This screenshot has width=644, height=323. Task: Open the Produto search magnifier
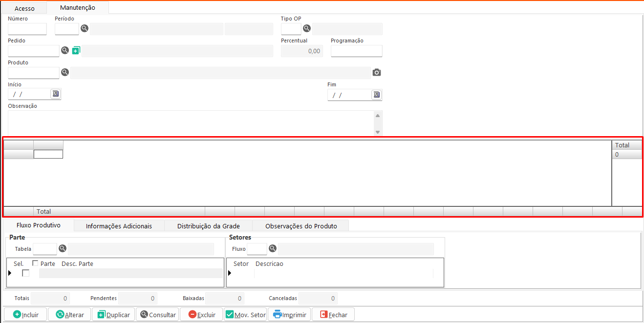click(64, 73)
